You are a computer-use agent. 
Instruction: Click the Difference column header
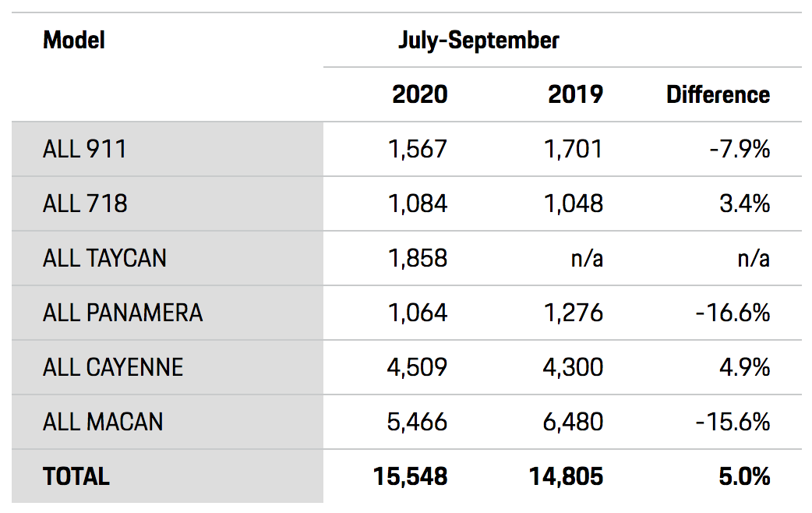tap(718, 94)
